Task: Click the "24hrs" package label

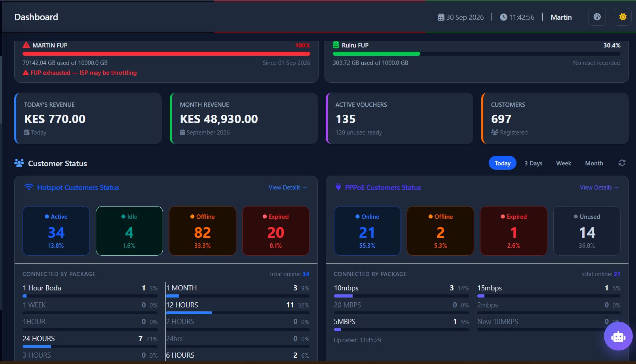Action: 175,339
